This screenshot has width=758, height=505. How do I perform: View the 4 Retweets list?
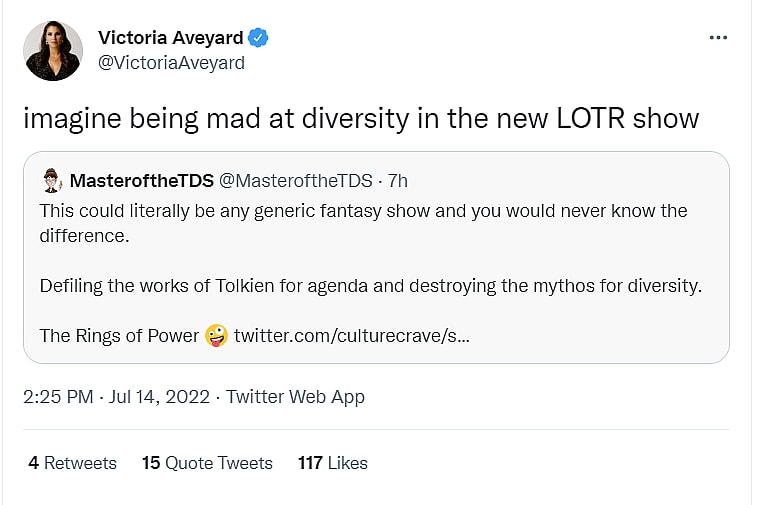[x=72, y=463]
